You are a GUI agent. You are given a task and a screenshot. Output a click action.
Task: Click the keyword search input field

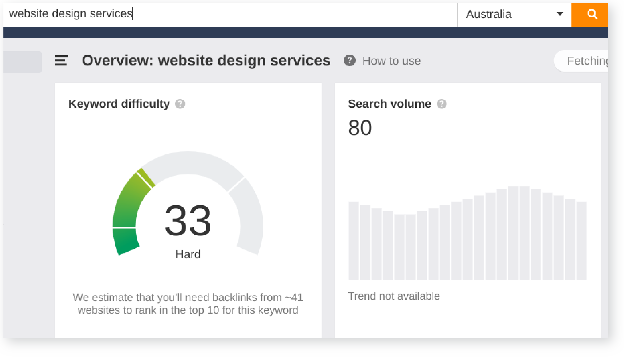tap(223, 14)
